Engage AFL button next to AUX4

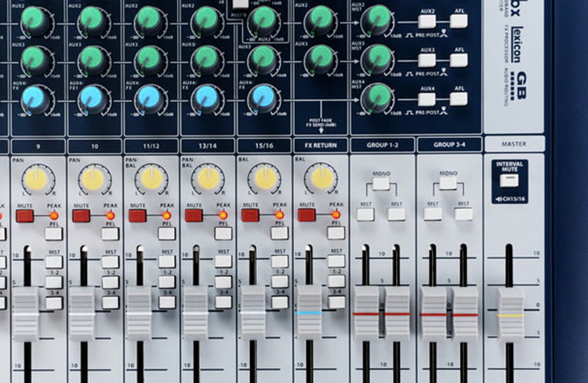tap(459, 99)
